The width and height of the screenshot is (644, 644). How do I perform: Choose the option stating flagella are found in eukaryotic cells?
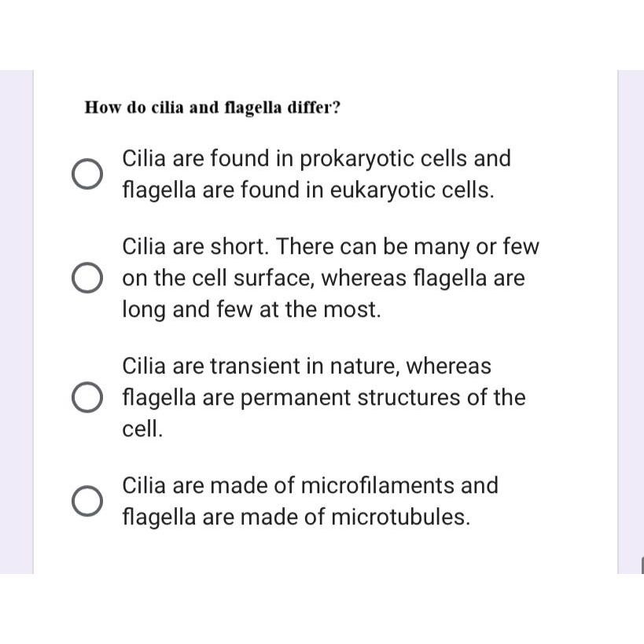pyautogui.click(x=307, y=189)
